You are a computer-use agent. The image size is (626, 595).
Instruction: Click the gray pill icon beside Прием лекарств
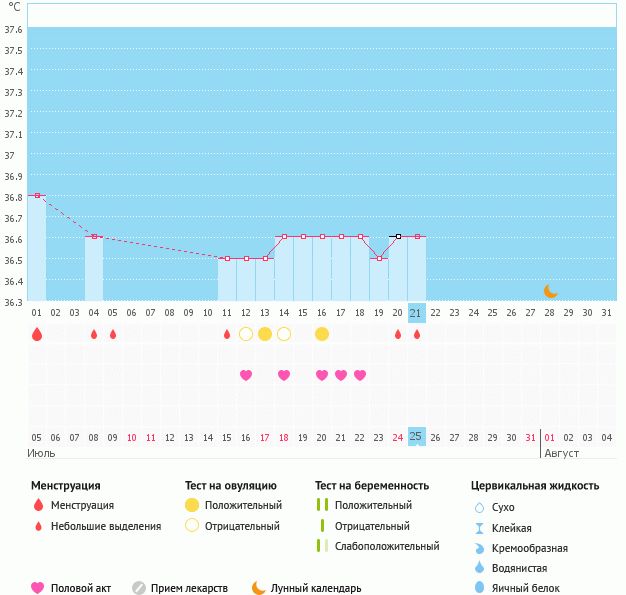tap(139, 588)
